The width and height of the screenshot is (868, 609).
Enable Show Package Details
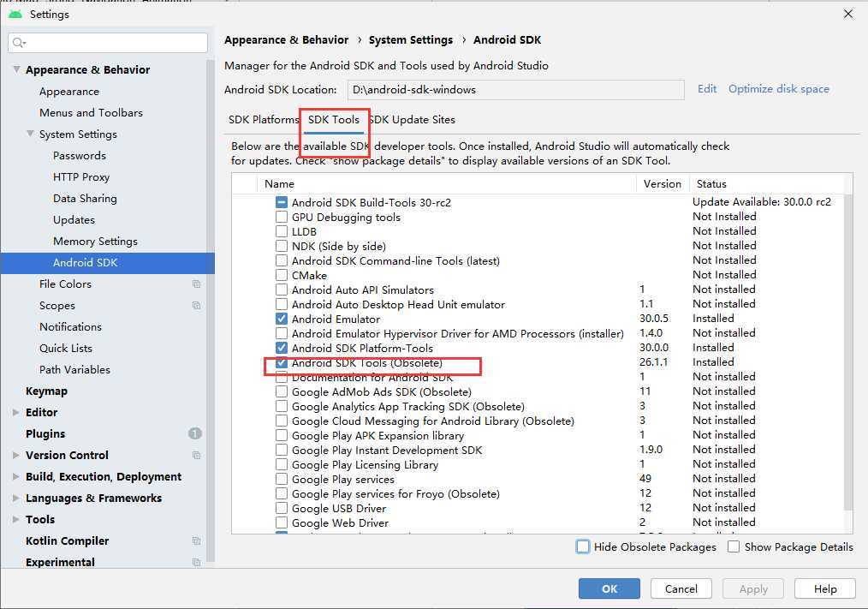(734, 547)
